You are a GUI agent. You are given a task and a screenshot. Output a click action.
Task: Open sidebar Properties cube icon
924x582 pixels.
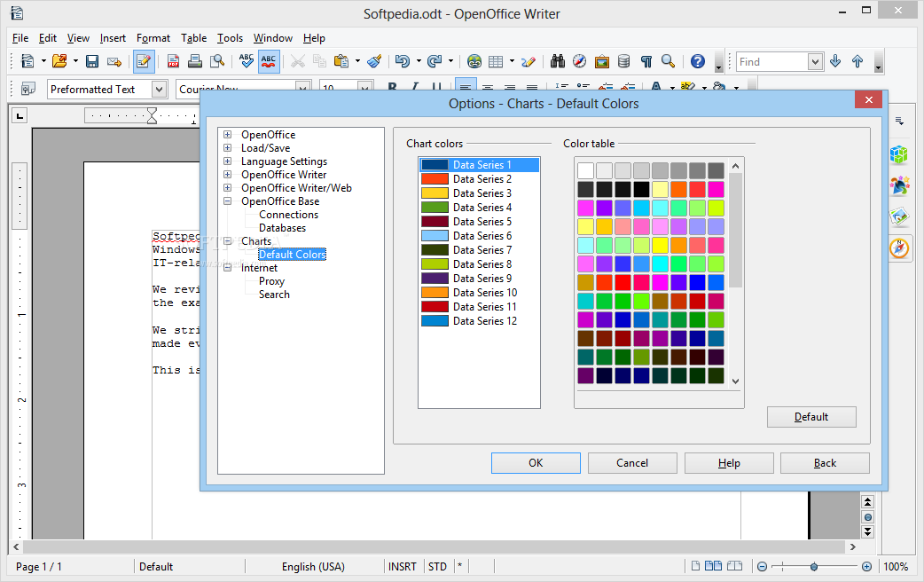pos(899,155)
